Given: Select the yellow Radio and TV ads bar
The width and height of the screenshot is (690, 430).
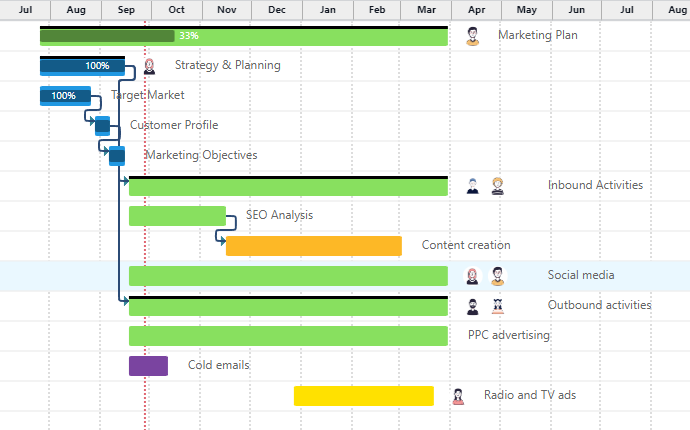Looking at the screenshot, I should 363,396.
